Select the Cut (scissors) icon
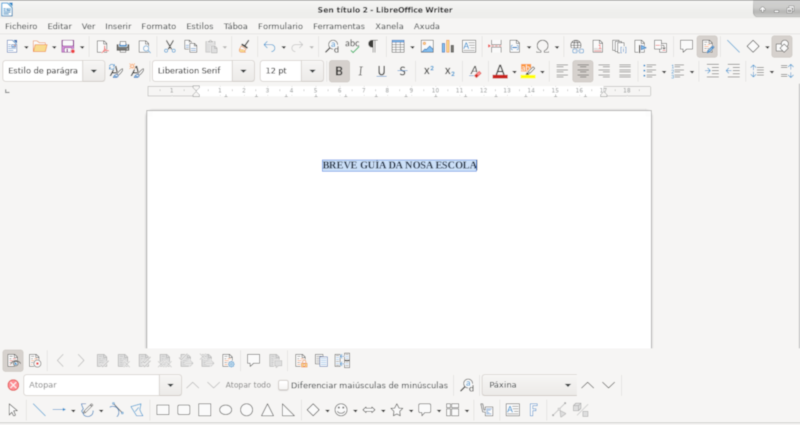This screenshot has height=425, width=800. coord(170,46)
